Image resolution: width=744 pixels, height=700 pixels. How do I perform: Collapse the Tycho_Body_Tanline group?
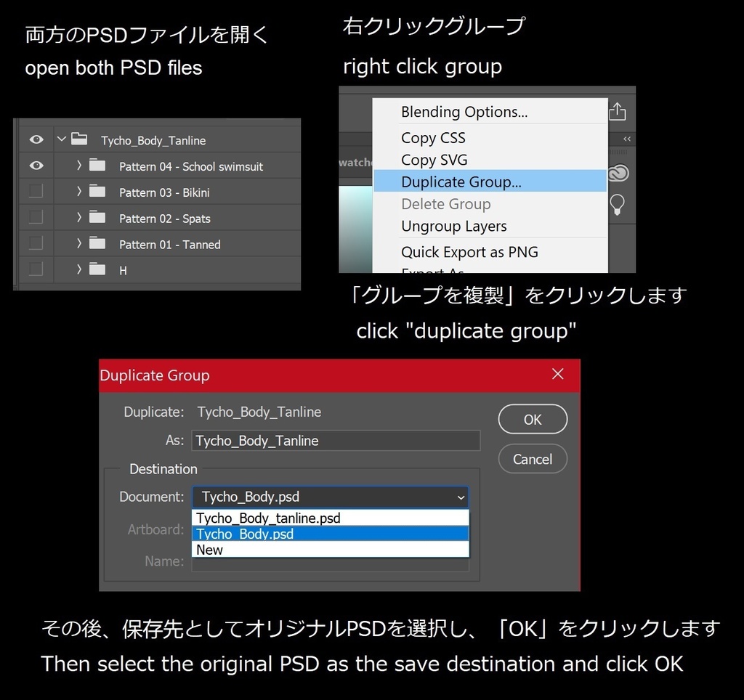tap(61, 138)
